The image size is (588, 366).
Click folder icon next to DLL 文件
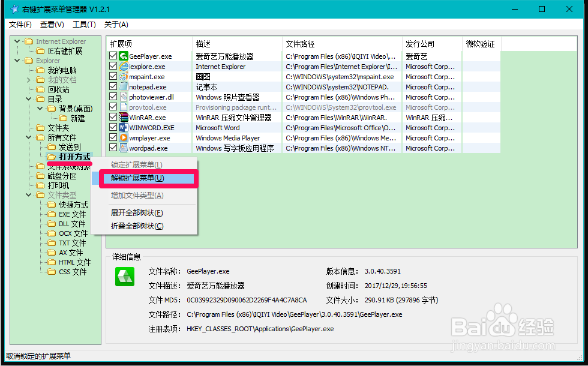tap(52, 224)
